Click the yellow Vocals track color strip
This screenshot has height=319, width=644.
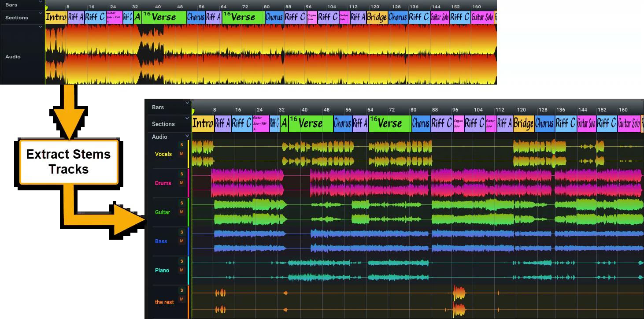[x=189, y=154]
